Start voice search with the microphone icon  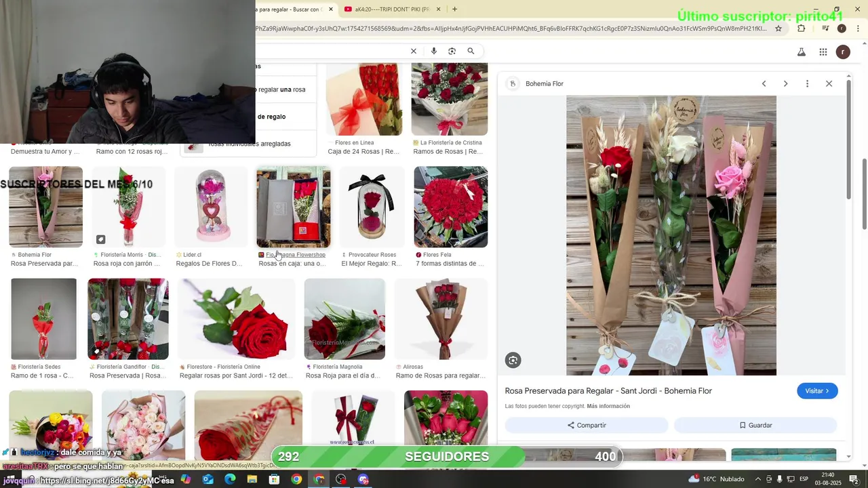(433, 52)
